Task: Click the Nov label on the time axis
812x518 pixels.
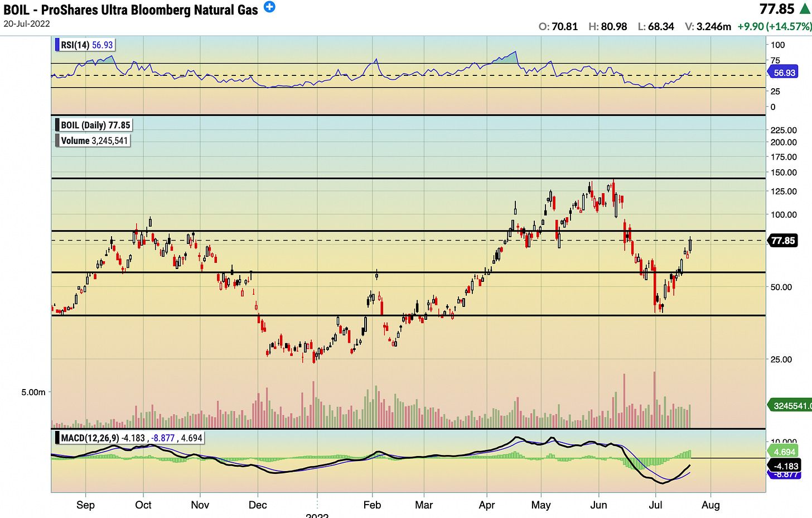Action: click(200, 505)
